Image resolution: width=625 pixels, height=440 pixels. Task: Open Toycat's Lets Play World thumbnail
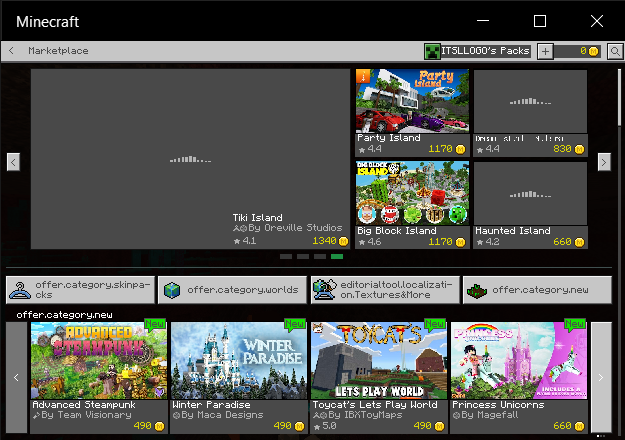pyautogui.click(x=379, y=361)
